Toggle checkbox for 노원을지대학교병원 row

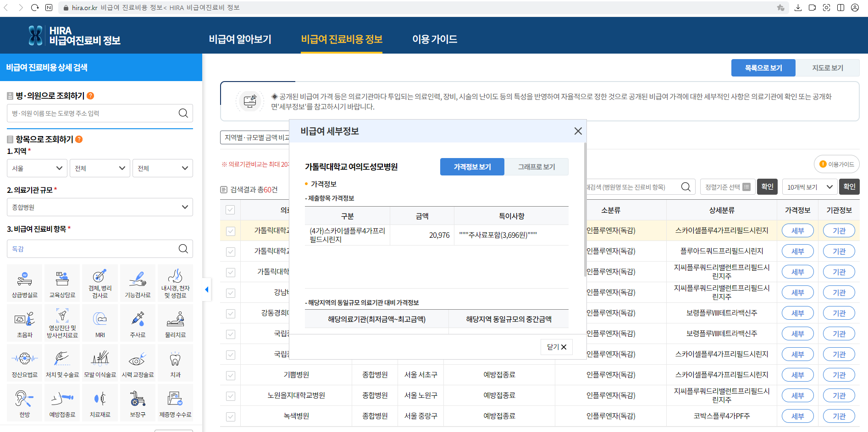click(231, 396)
